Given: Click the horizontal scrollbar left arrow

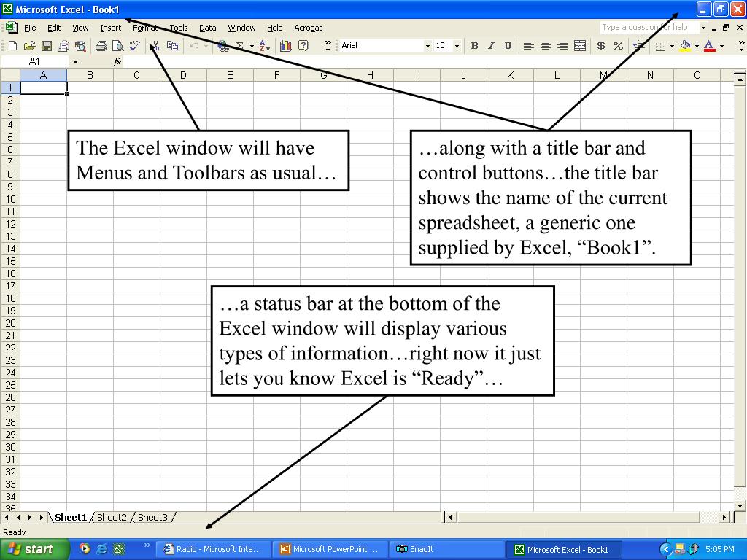Looking at the screenshot, I should [x=449, y=517].
